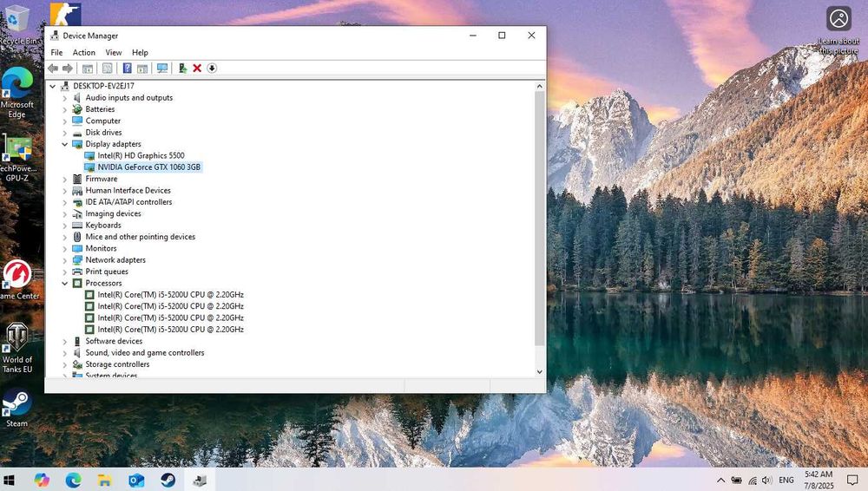Click the volume speaker tray icon
This screenshot has width=868, height=491.
766,481
